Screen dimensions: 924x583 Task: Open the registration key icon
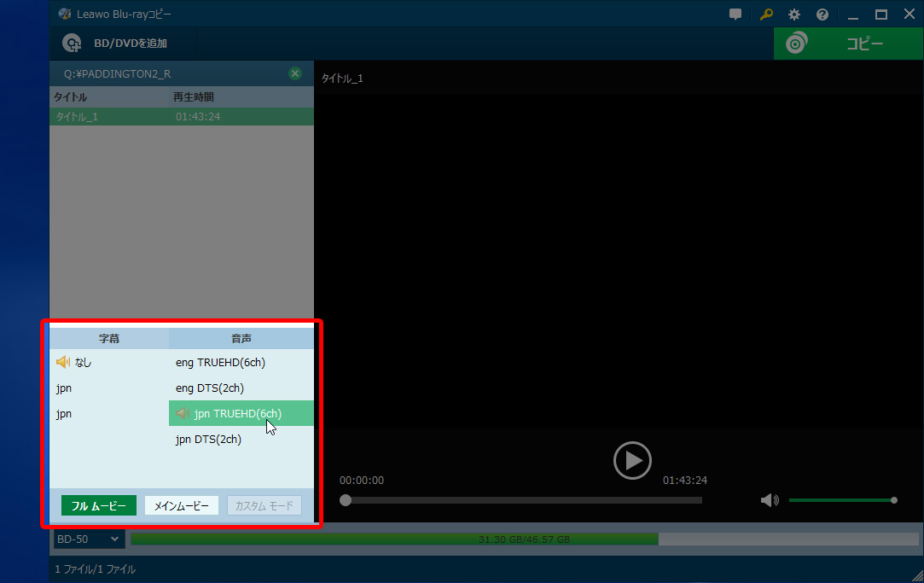pyautogui.click(x=766, y=15)
